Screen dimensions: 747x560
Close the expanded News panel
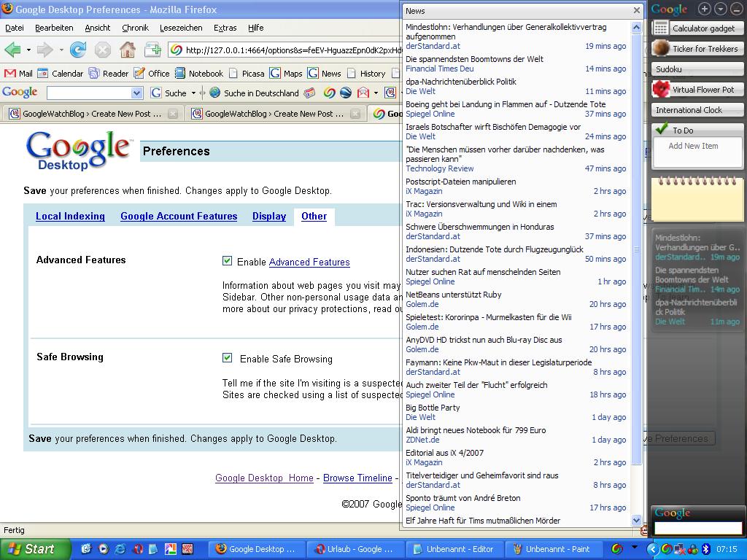pos(636,10)
